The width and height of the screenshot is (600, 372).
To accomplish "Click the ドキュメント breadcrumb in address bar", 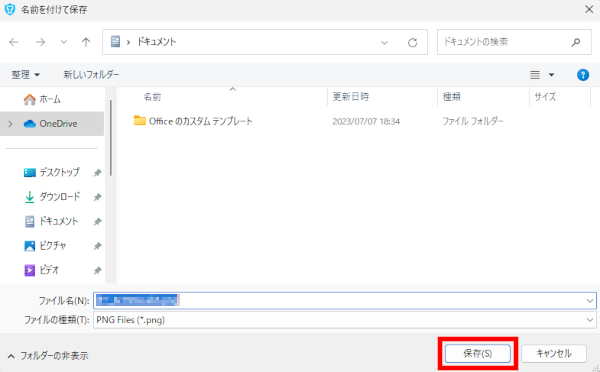I will click(157, 42).
